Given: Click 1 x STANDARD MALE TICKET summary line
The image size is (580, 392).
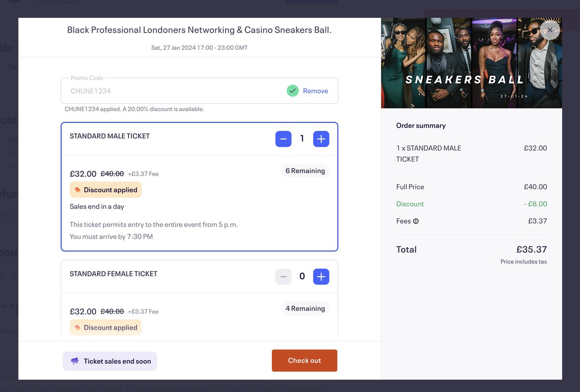Looking at the screenshot, I should pos(429,154).
